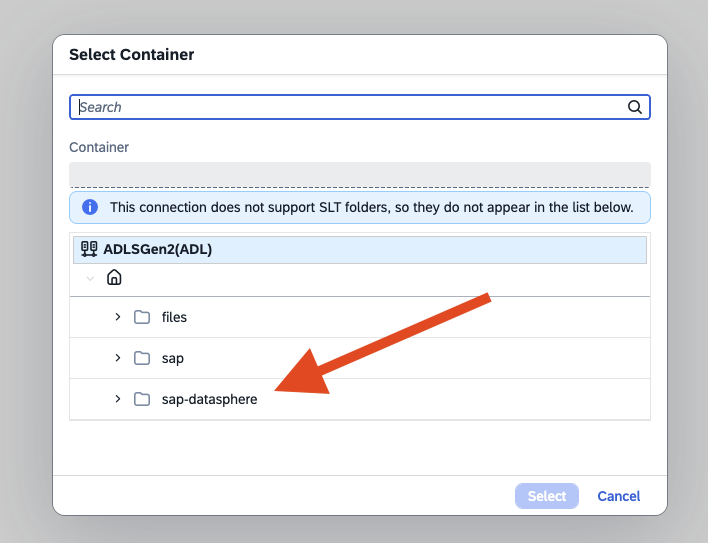Expand the files folder chevron
Viewport: 708px width, 543px height.
pyautogui.click(x=117, y=317)
